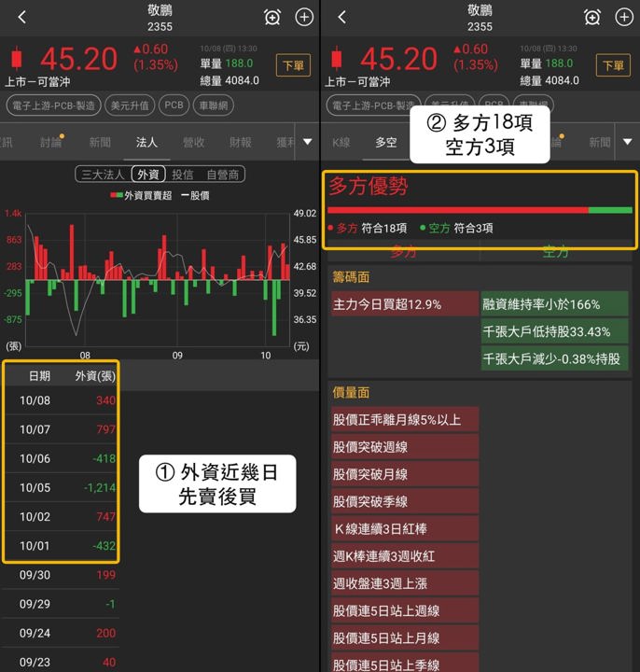This screenshot has width=640, height=672.
Task: Switch to the 多空 tab
Action: [x=386, y=142]
